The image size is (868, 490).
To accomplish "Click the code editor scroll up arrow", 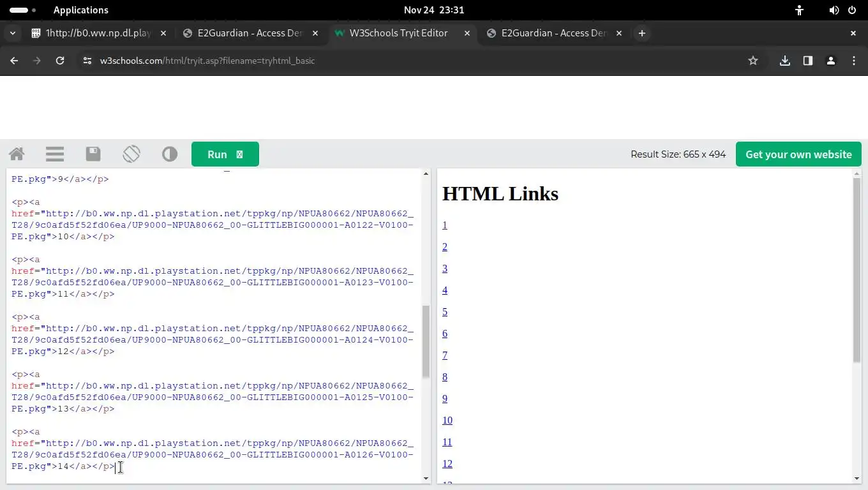I will 426,174.
